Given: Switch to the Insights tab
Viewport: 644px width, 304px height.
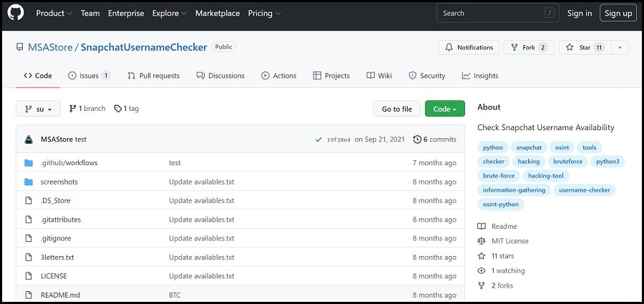Looking at the screenshot, I should 480,76.
